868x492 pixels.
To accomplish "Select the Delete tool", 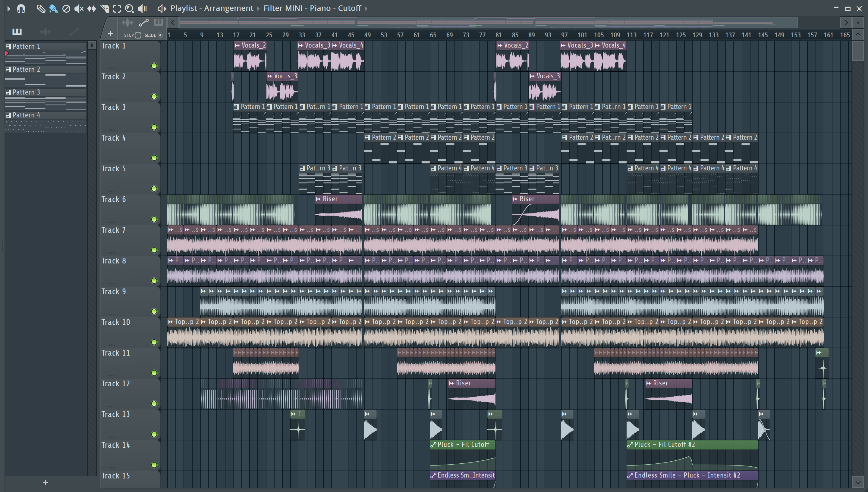I will (x=66, y=8).
